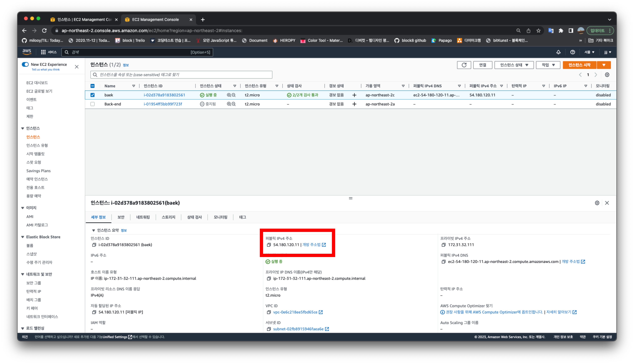Switch to the 네트워킹 tab
Image resolution: width=634 pixels, height=364 pixels.
(x=143, y=217)
